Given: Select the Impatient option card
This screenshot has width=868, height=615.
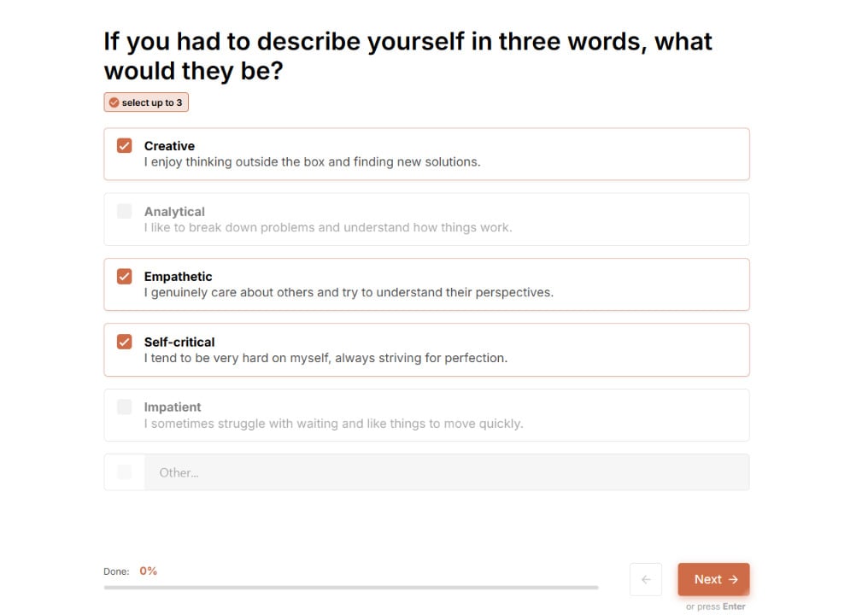Looking at the screenshot, I should (x=427, y=415).
